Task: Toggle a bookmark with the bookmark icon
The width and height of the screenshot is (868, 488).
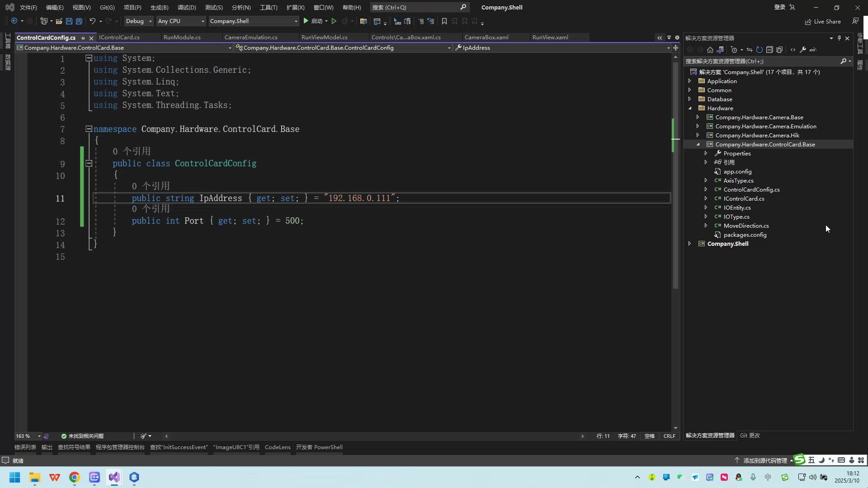Action: tap(444, 21)
